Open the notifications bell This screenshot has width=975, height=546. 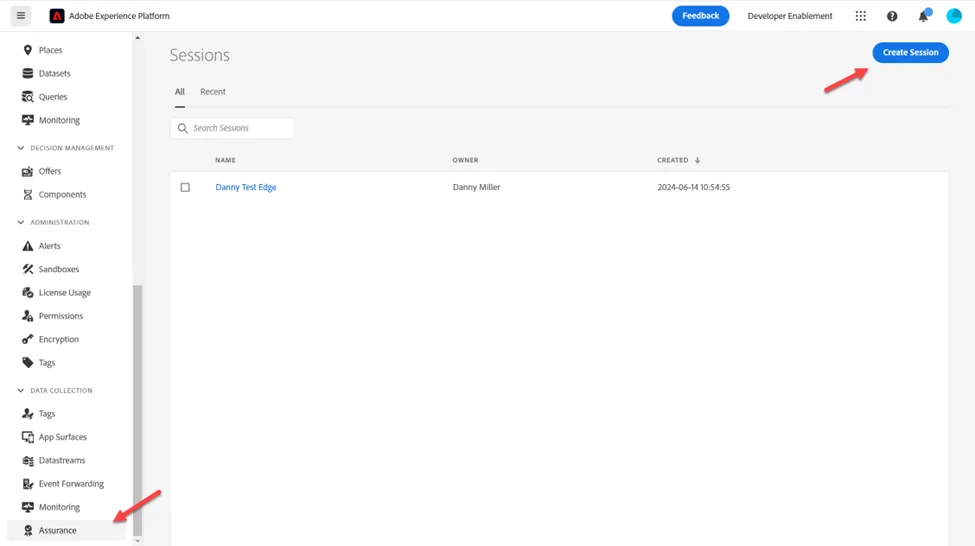pyautogui.click(x=923, y=16)
